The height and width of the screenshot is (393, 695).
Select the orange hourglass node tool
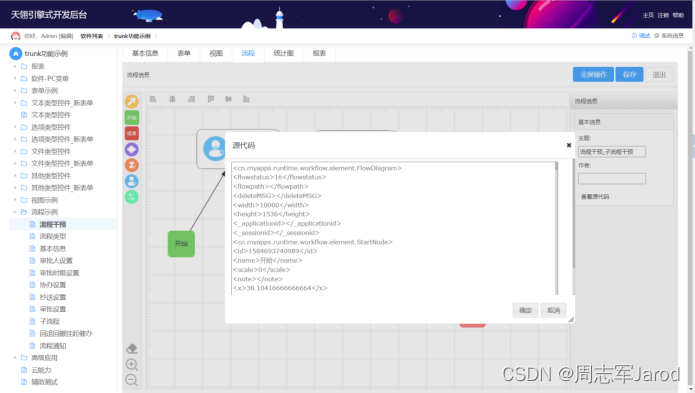(132, 165)
